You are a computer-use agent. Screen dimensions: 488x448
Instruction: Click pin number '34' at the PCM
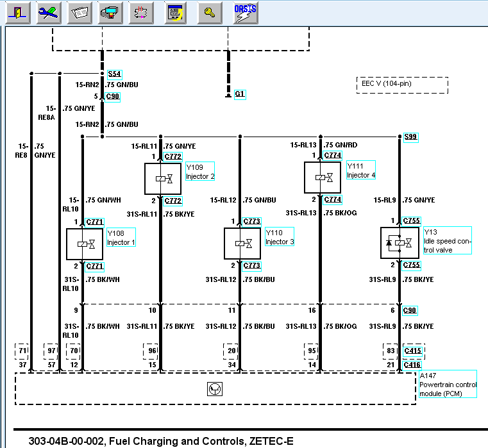231,365
